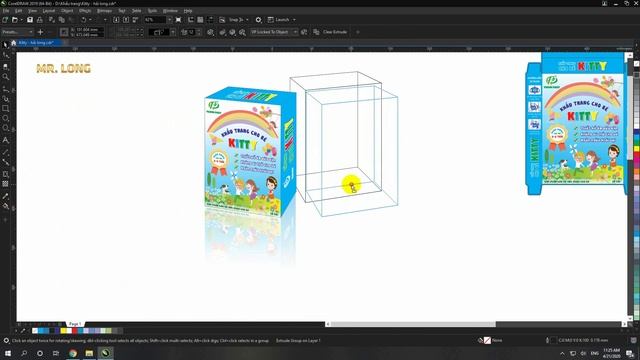The height and width of the screenshot is (360, 640).
Task: Open the Welcome Screen home tab
Action: (13, 42)
